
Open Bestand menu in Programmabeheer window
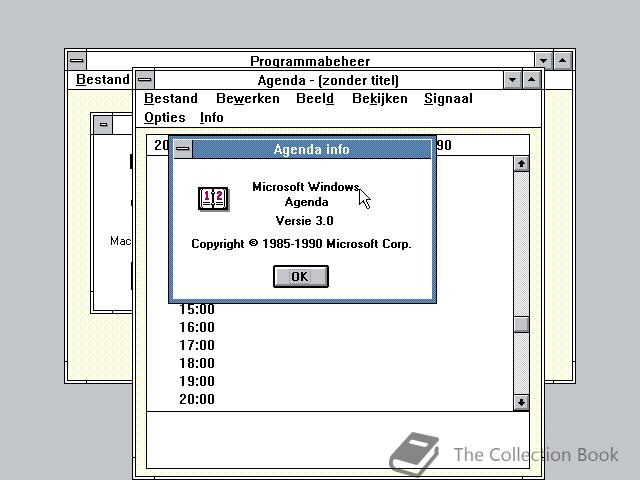coord(102,80)
